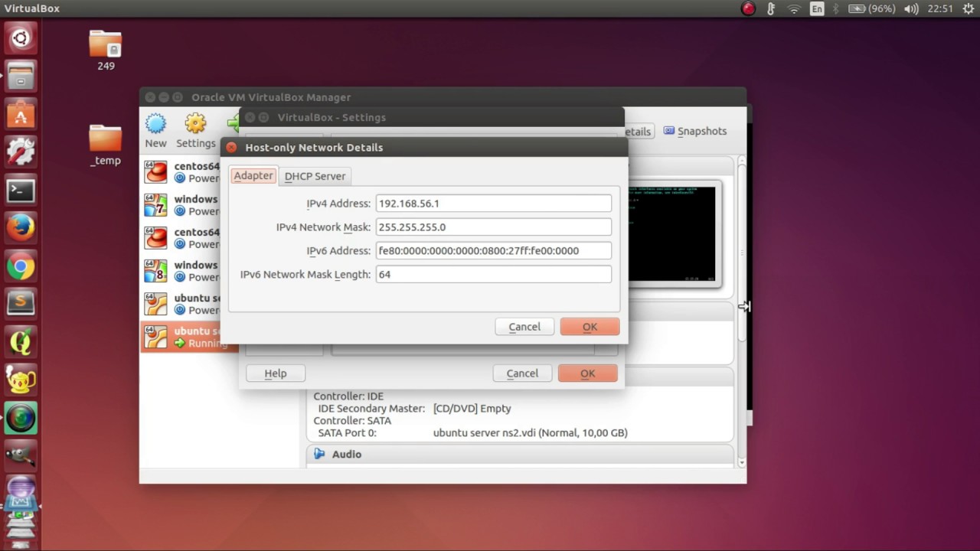Click 'ubuntu server ns2.vdi' storage entry

point(530,433)
